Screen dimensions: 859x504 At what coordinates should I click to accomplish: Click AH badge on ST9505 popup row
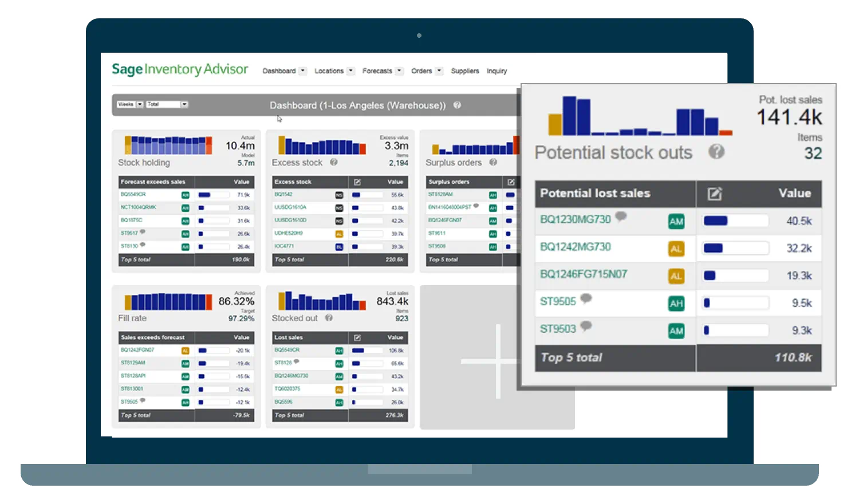pos(676,304)
